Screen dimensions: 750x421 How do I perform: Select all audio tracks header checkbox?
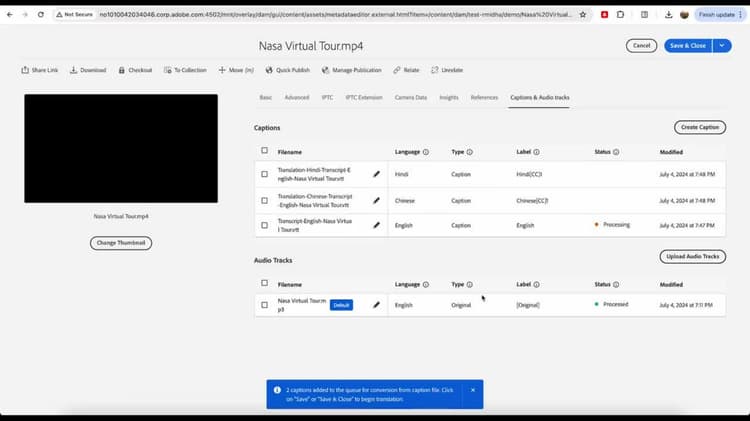click(265, 283)
